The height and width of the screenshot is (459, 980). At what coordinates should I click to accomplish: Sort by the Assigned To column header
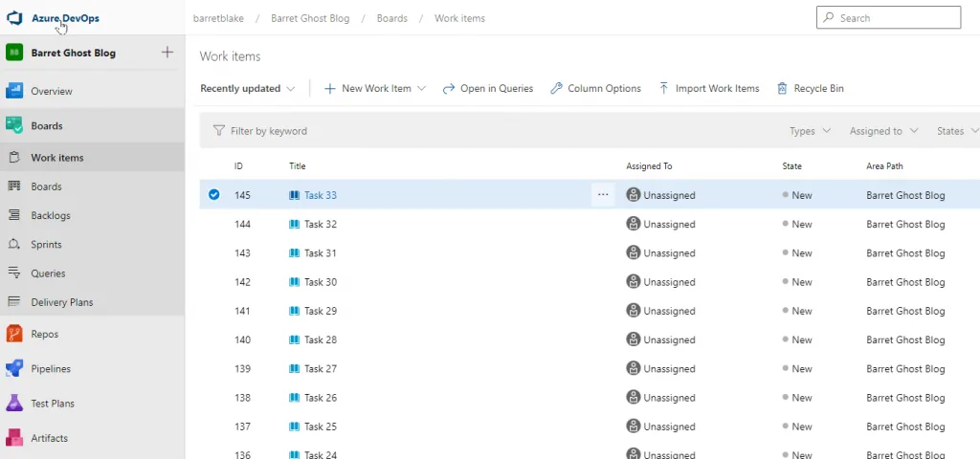coord(650,166)
